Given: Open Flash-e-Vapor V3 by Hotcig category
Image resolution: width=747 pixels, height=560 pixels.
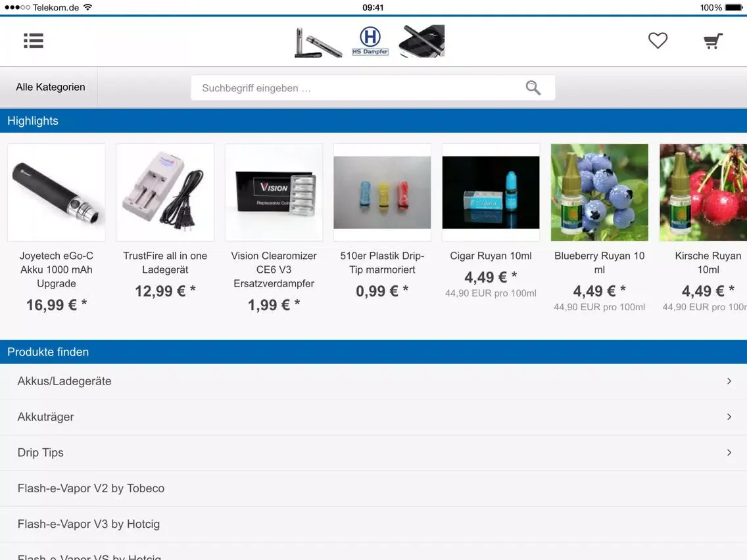Looking at the screenshot, I should 373,524.
